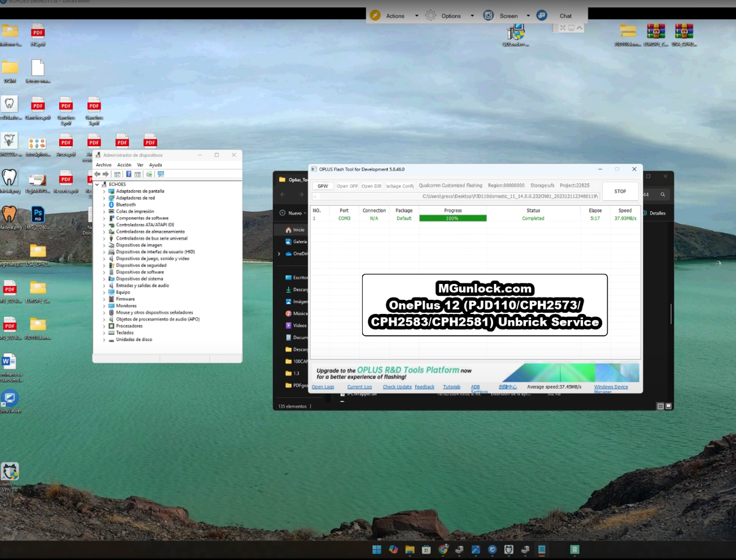Select Adaptadores de red tree item
Viewport: 736px width, 560px height.
(x=136, y=198)
